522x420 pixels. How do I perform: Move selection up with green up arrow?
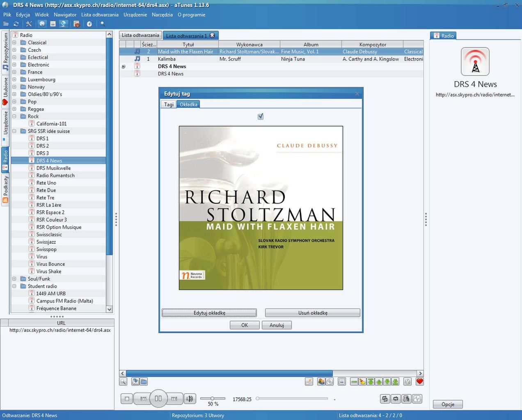(379, 382)
